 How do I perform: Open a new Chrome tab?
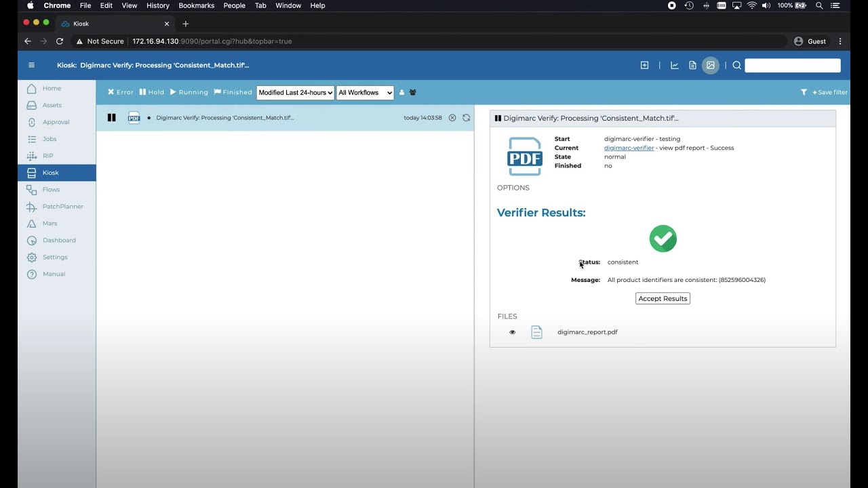coord(185,24)
